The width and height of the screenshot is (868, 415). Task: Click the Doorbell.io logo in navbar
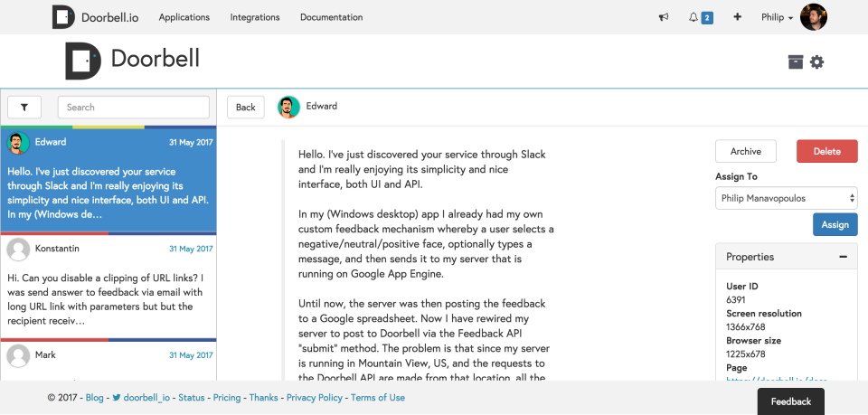click(95, 17)
